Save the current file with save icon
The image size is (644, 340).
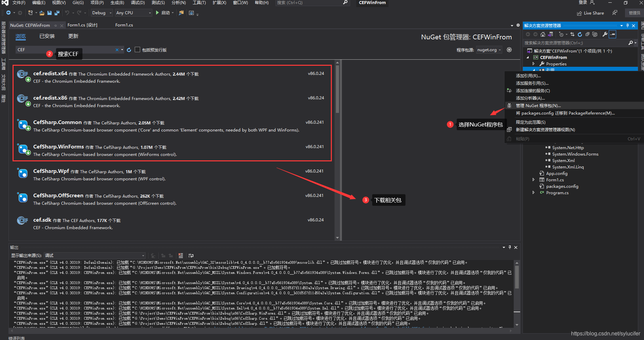(50, 13)
